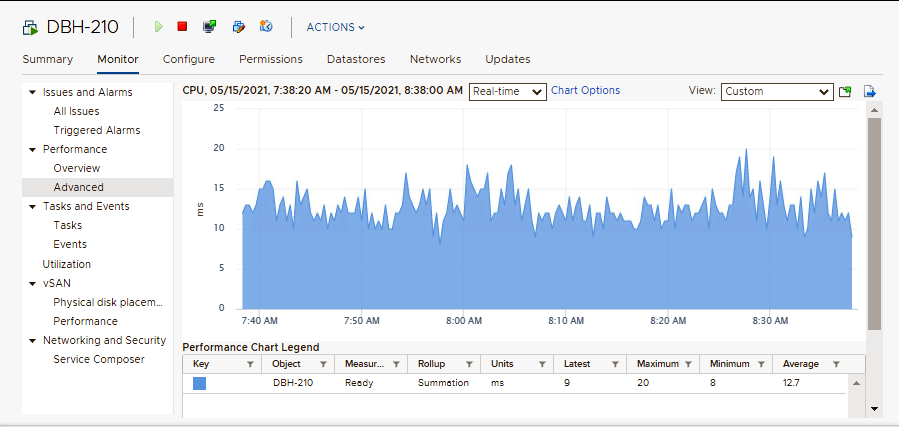Collapse the Issues and Alarms tree section

point(33,92)
